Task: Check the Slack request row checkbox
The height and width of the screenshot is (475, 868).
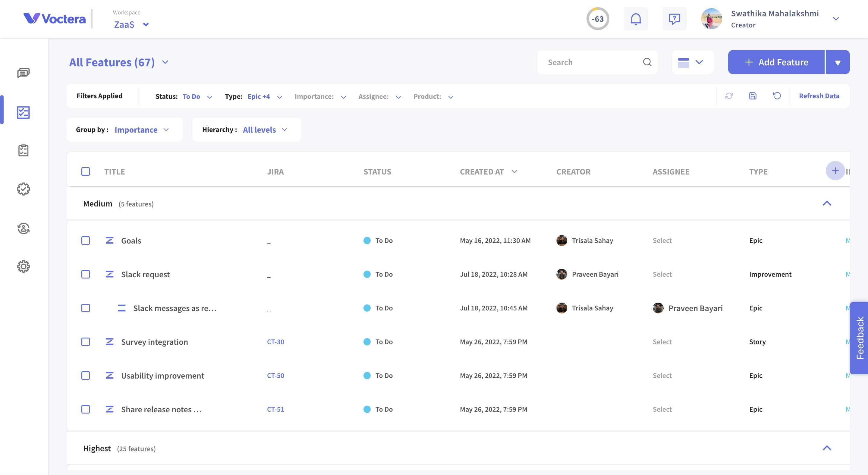Action: (x=86, y=274)
